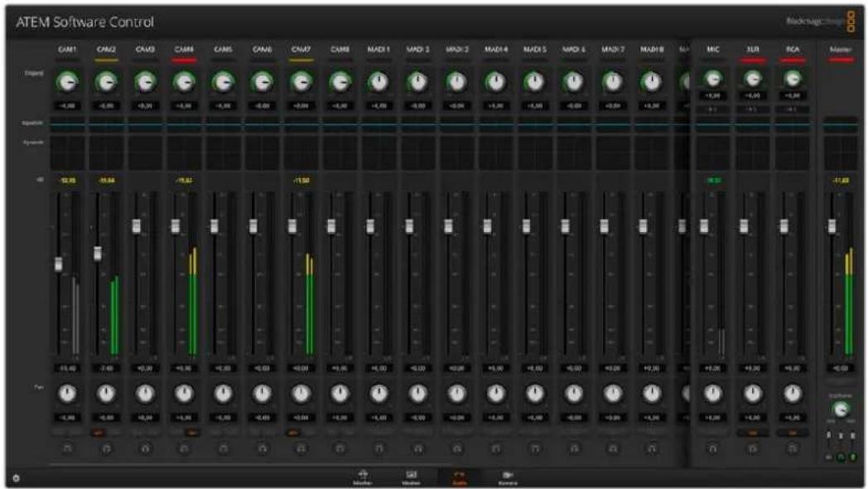Viewport: 868px width, 489px height.
Task: Open the CAM3 equalizer display
Action: click(x=145, y=125)
